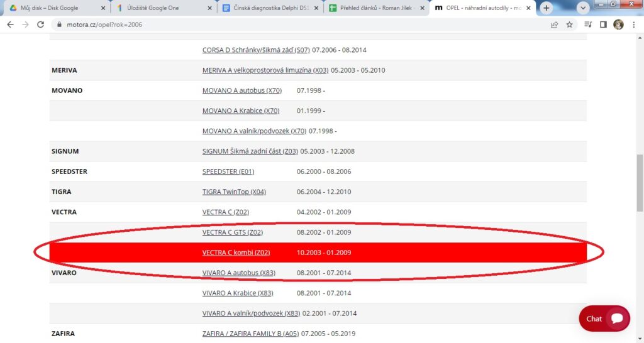Switch to Úložiště Google One tab
Image resolution: width=644 pixels, height=343 pixels.
[x=163, y=8]
